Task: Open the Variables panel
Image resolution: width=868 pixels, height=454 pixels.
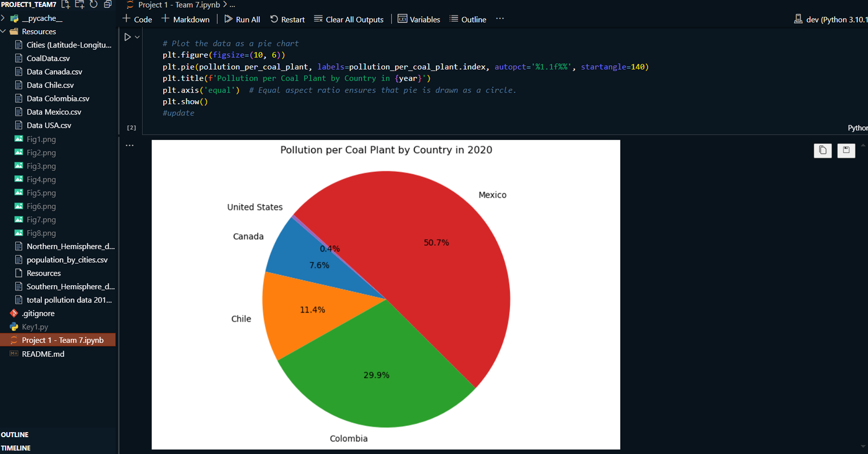Action: (419, 19)
